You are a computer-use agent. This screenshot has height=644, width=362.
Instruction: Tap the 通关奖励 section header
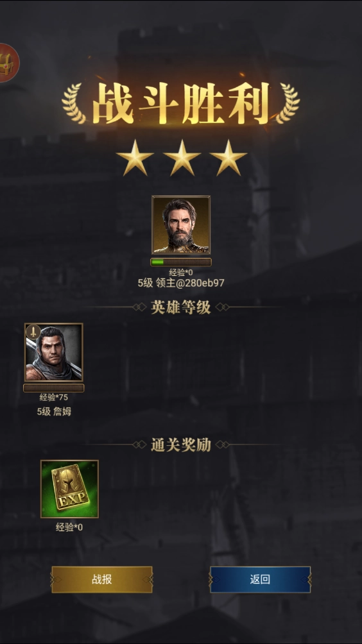(181, 445)
